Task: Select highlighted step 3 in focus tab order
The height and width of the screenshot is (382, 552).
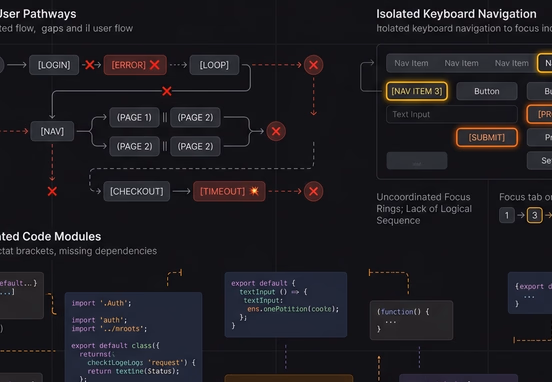Action: [x=534, y=215]
